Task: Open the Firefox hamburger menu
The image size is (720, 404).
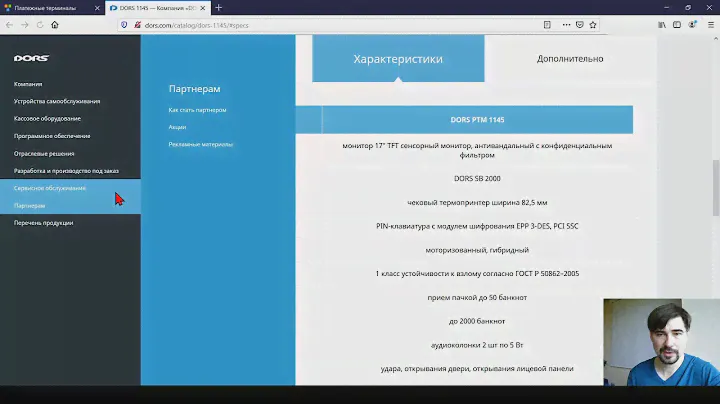Action: tap(710, 24)
